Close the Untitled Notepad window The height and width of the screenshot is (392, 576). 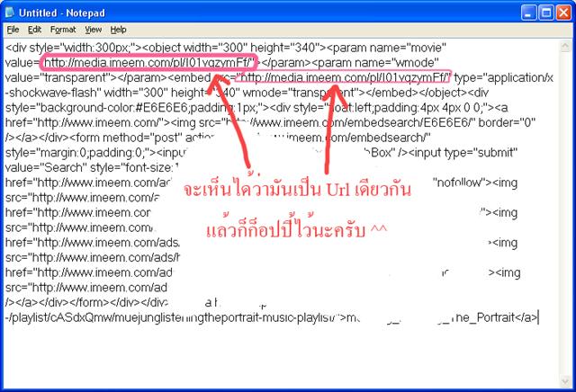pos(563,13)
